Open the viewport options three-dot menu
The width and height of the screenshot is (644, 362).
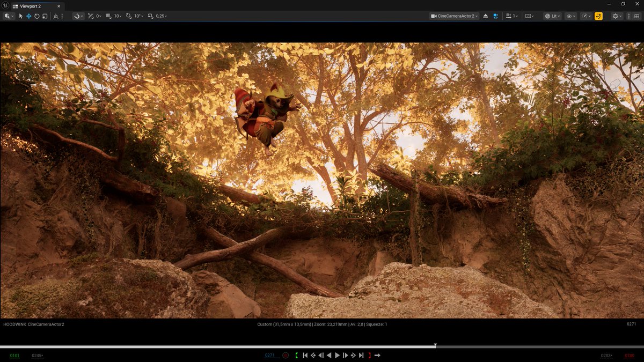pos(629,16)
